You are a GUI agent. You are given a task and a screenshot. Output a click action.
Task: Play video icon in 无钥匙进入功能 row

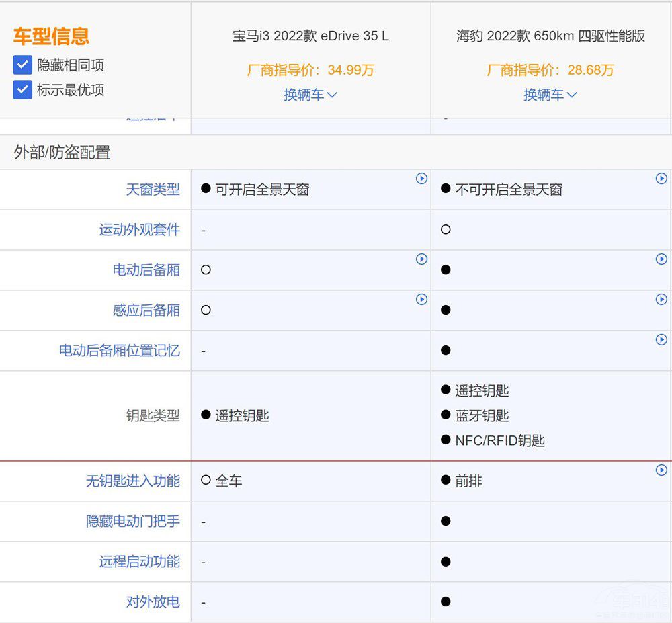click(x=661, y=470)
